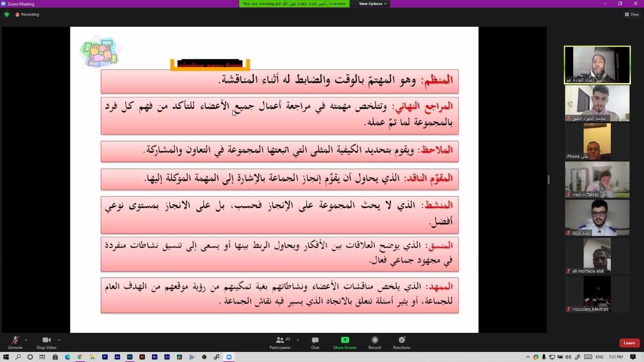Expand the arrow next to Participants
The height and width of the screenshot is (362, 644).
coord(297,340)
